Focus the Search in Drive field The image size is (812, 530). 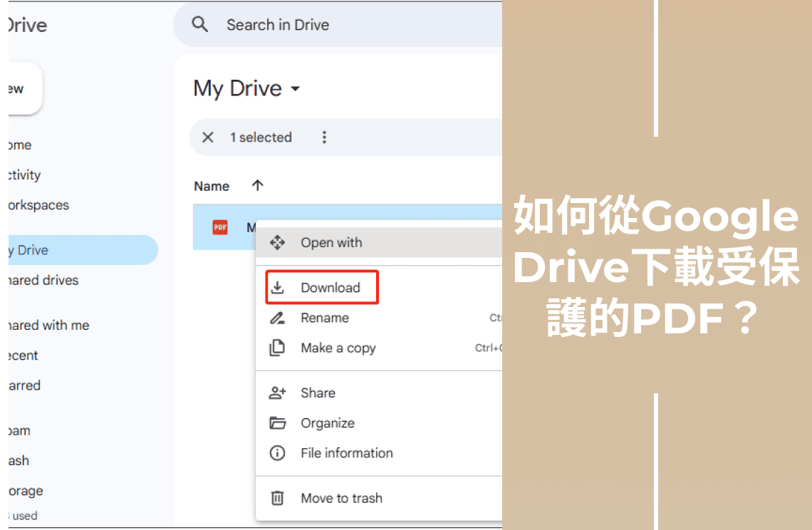[x=338, y=25]
